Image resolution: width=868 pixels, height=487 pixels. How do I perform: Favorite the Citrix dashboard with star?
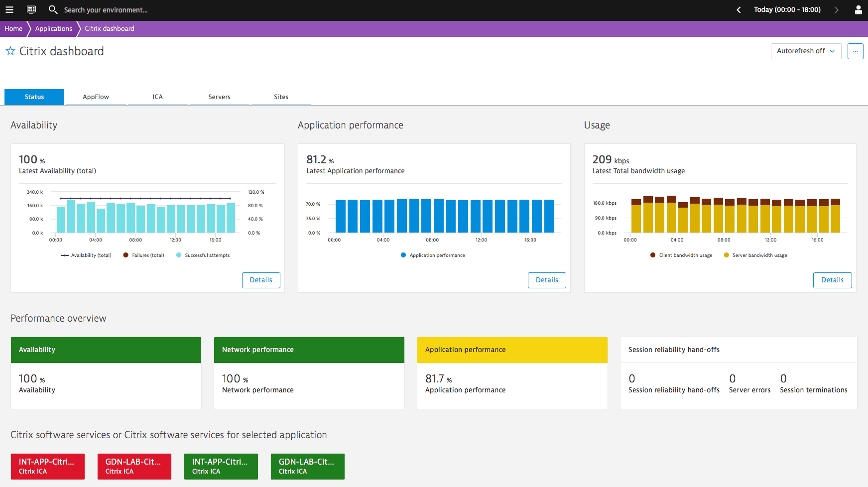pos(10,51)
